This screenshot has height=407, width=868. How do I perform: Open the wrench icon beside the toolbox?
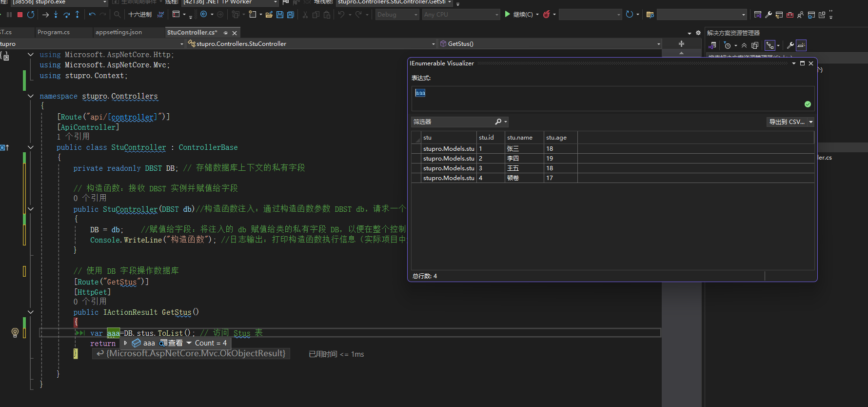769,15
